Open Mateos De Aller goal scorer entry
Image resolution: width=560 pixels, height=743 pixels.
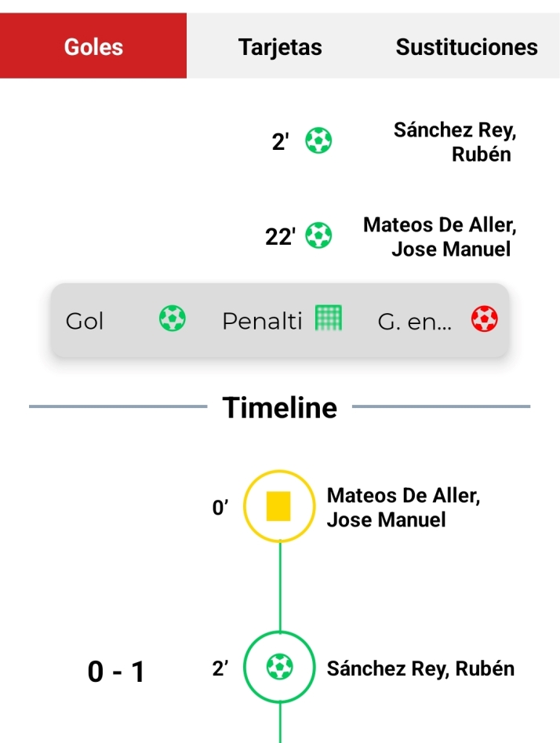440,237
